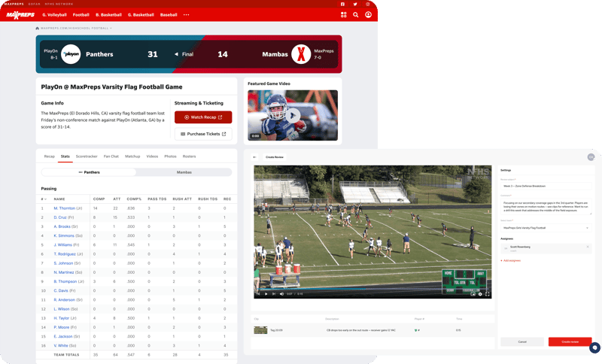Toggle picture-in-picture in the video player
This screenshot has width=602, height=364.
point(473,294)
